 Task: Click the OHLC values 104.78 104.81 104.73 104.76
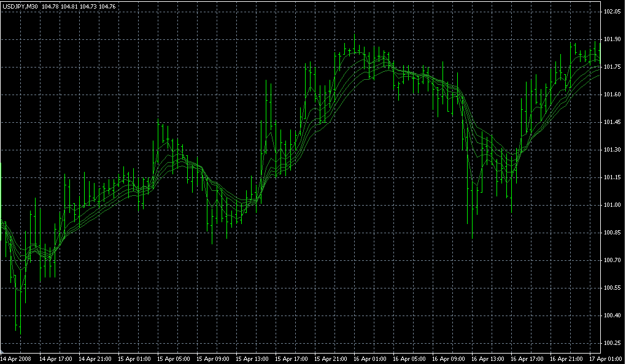[x=79, y=7]
